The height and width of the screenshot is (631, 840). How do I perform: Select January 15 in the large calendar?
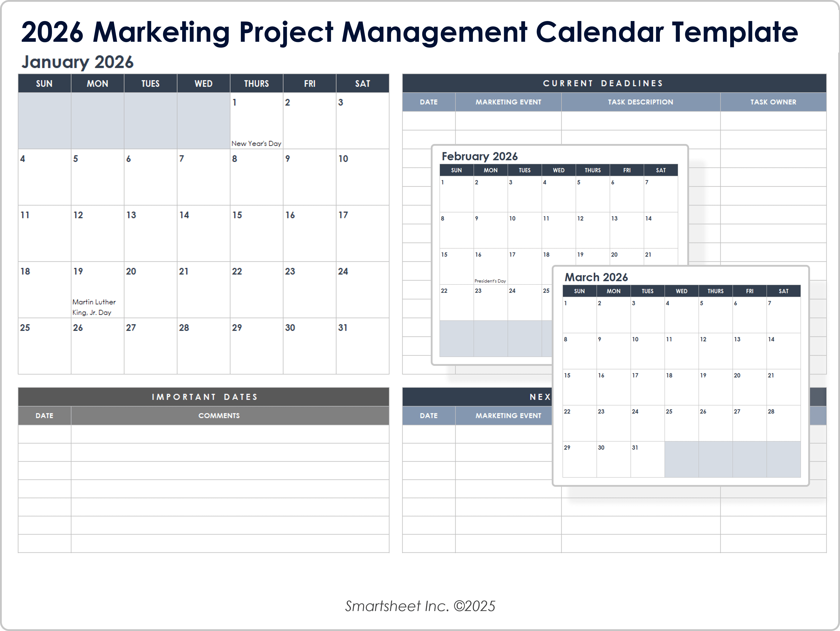(256, 233)
